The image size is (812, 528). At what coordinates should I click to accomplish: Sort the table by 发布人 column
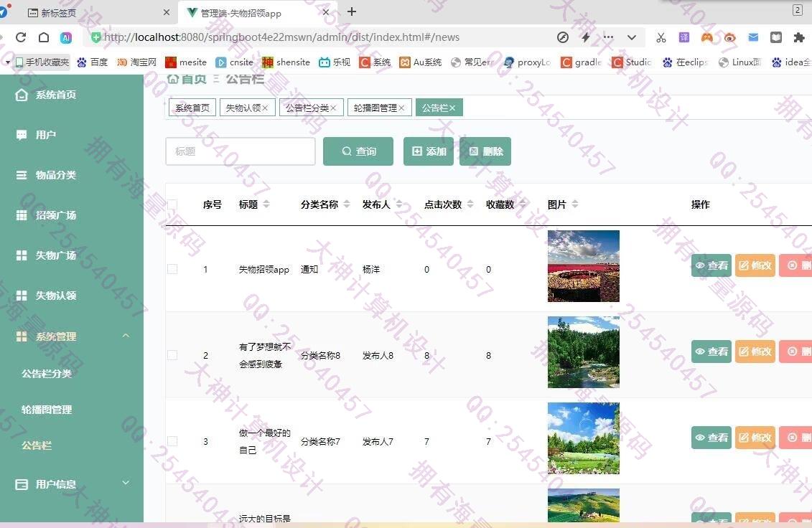[x=398, y=204]
